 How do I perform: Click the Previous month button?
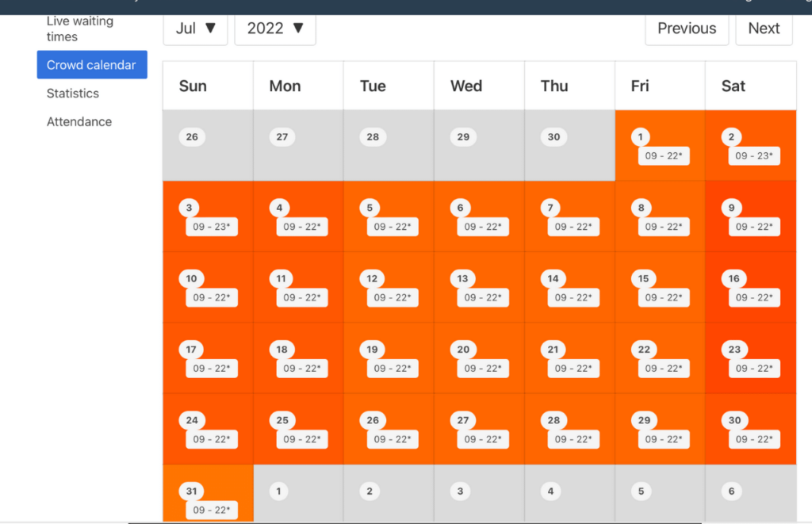686,29
